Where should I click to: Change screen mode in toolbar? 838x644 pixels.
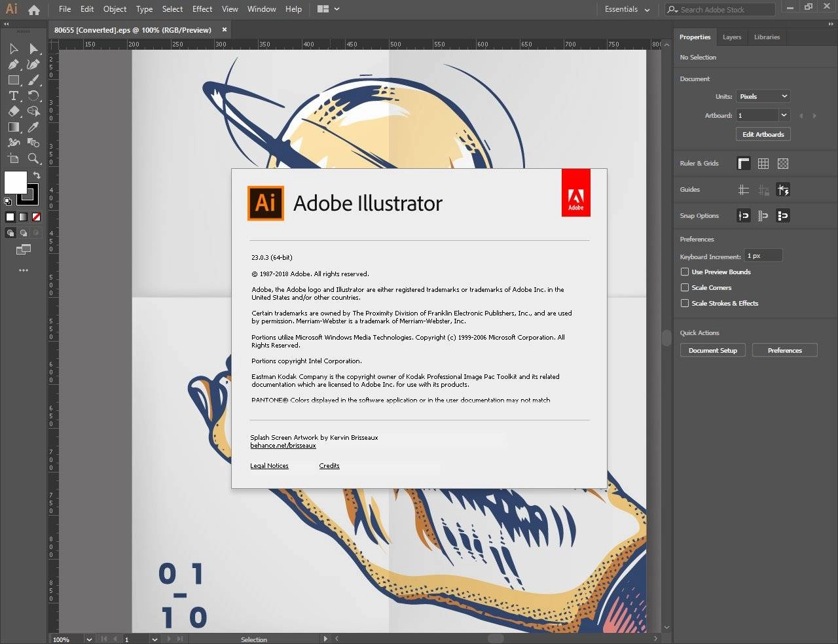click(x=24, y=249)
